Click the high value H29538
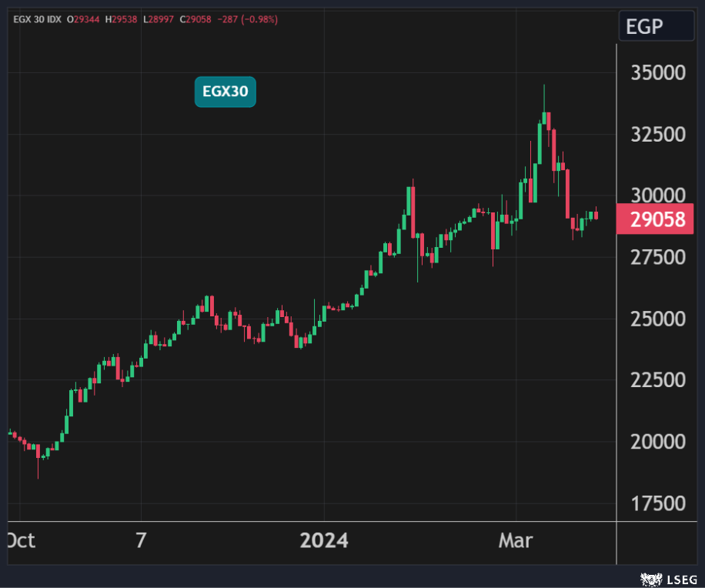This screenshot has height=588, width=705. (x=122, y=18)
